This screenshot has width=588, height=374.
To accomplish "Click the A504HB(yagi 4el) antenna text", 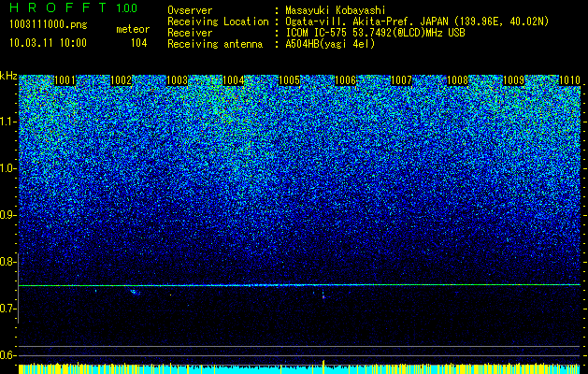I will click(x=330, y=44).
